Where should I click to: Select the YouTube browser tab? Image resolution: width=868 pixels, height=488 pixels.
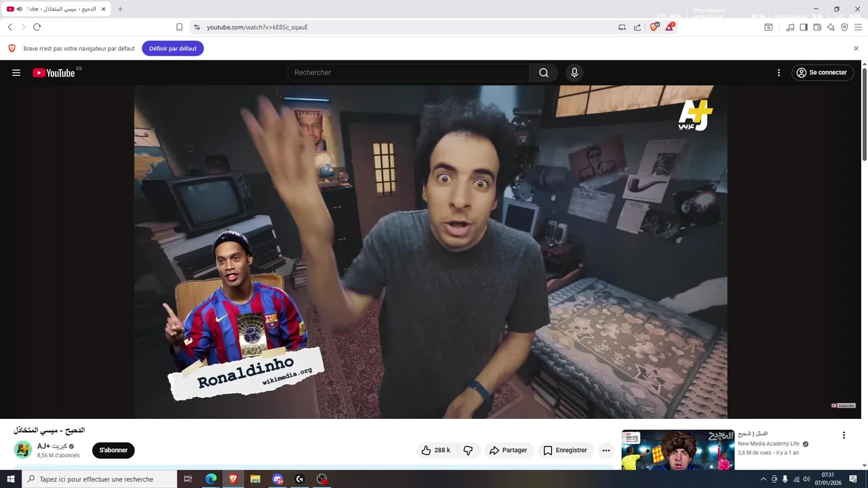click(x=56, y=9)
